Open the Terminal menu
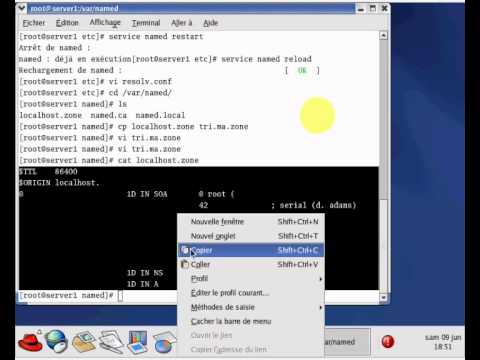Viewport: 480px width, 360px height. point(146,23)
